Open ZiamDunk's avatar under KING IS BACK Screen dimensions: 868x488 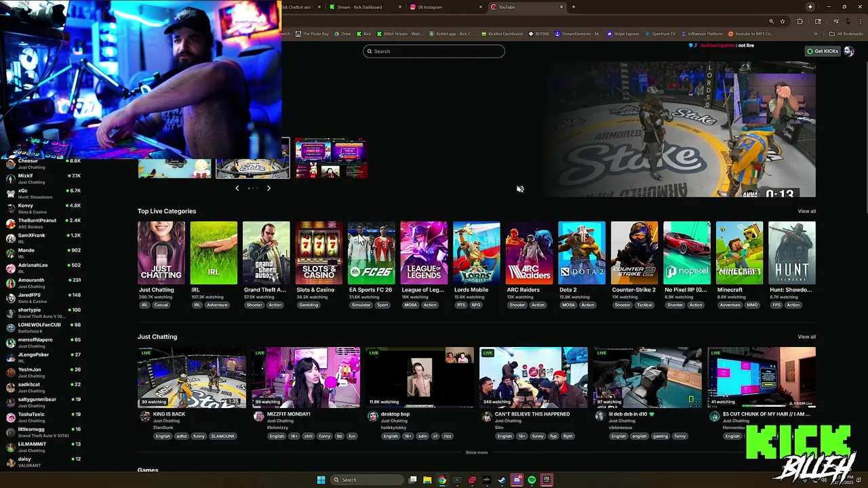(x=144, y=417)
